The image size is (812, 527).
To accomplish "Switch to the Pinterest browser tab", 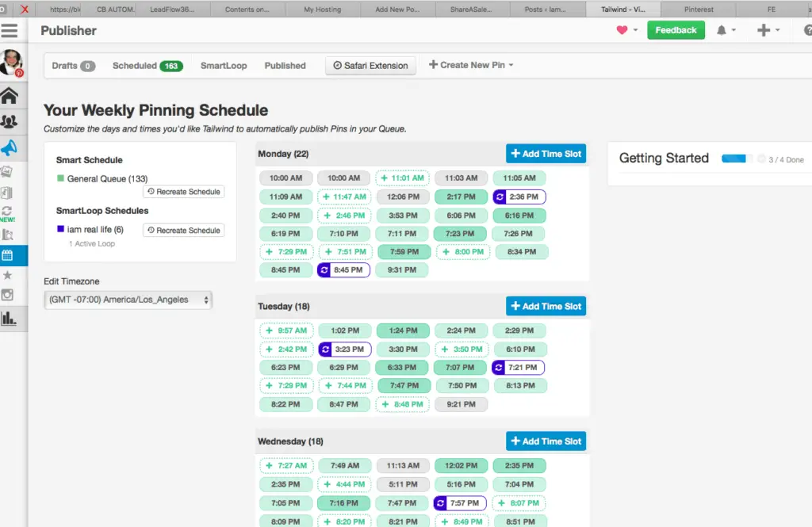I will point(699,10).
